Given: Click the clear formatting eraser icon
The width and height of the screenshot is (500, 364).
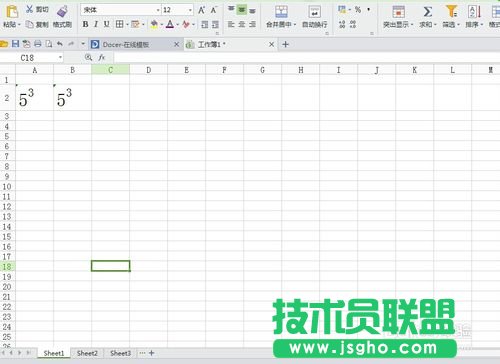Looking at the screenshot, I should click(x=186, y=24).
